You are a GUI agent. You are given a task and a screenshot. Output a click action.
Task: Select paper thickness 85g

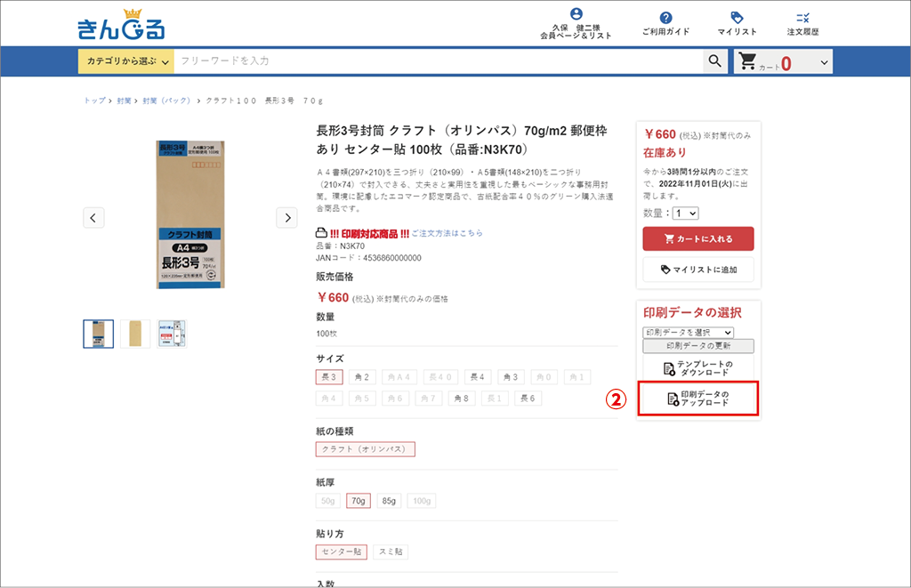point(389,501)
